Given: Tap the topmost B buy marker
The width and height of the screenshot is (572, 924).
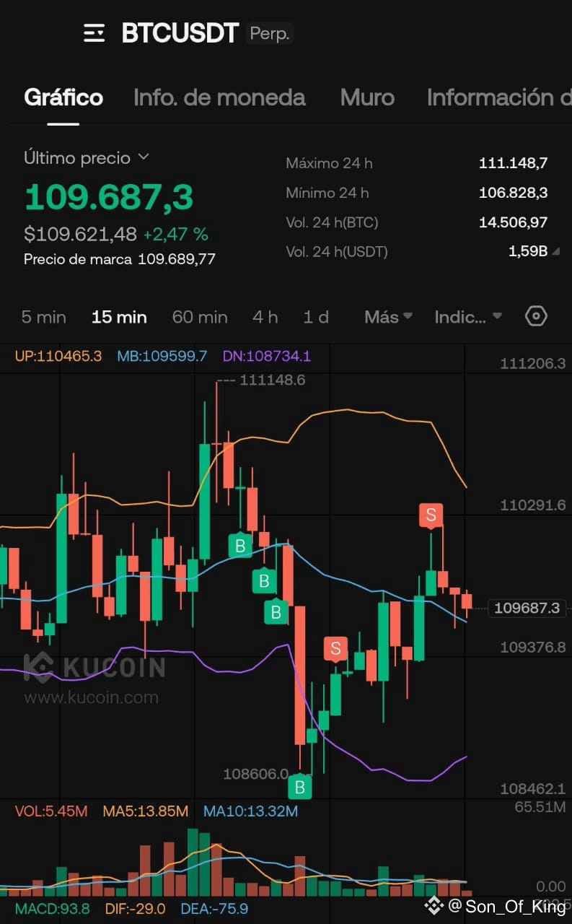Looking at the screenshot, I should 240,544.
